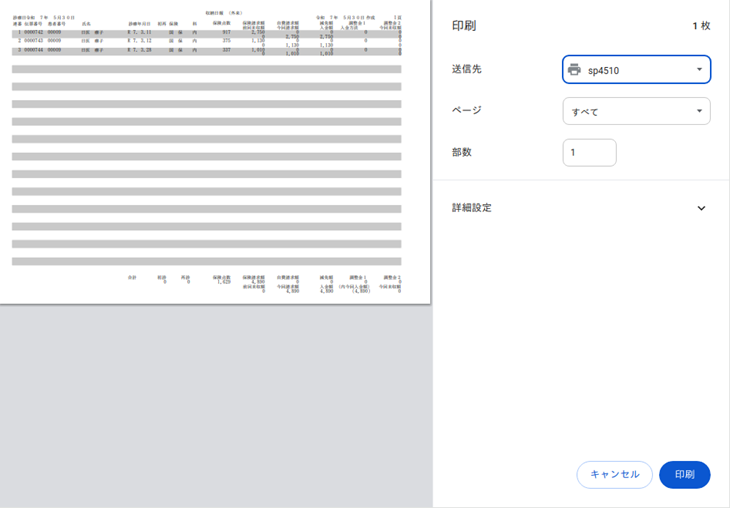Click the 部数 copies input field
Viewport: 730px width, 508px height.
pyautogui.click(x=589, y=153)
